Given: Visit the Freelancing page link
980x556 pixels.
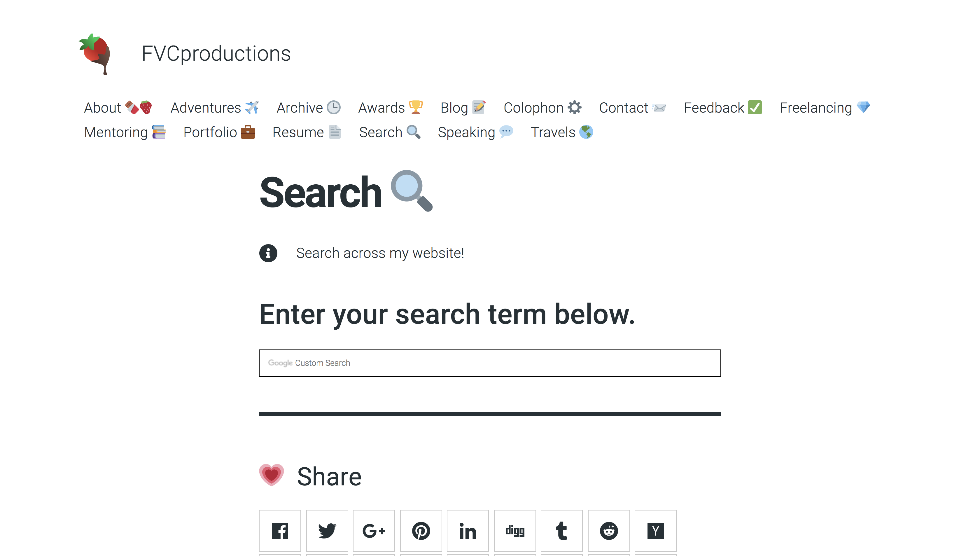Looking at the screenshot, I should (825, 108).
